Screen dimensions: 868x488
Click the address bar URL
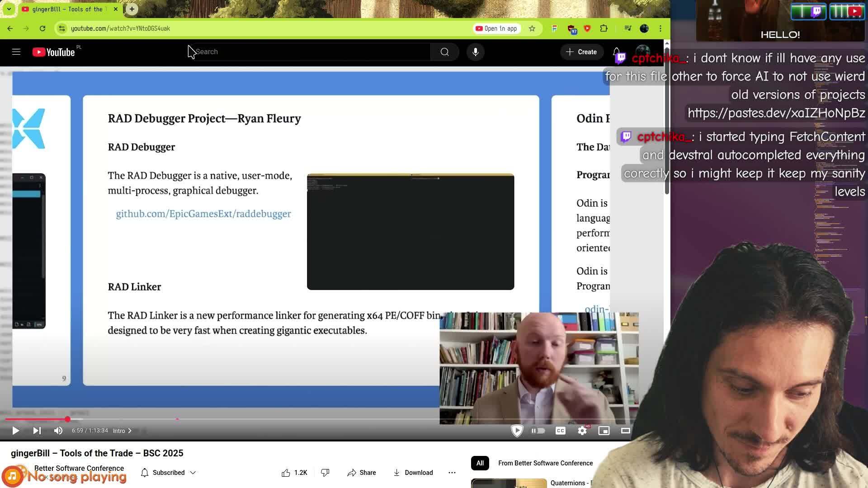tap(120, 28)
